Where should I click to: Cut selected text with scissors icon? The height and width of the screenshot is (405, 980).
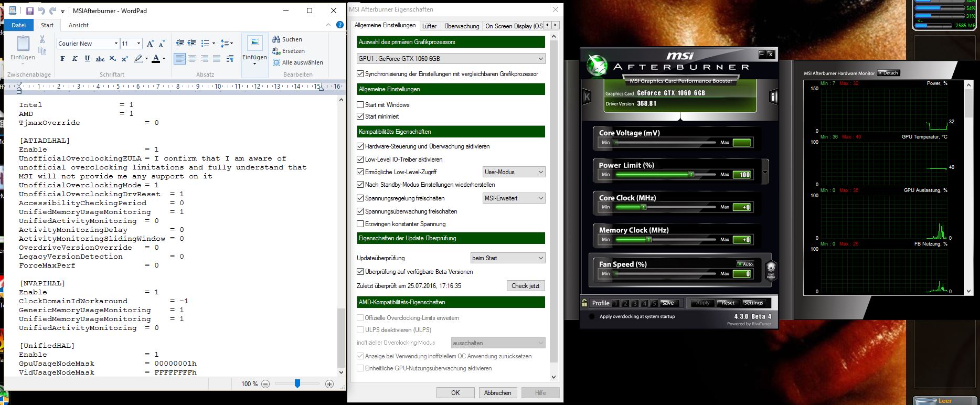(42, 39)
